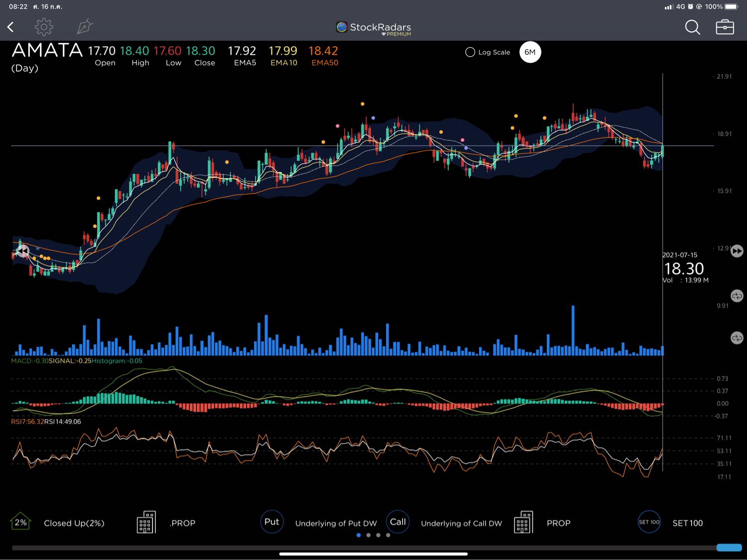The width and height of the screenshot is (747, 560).
Task: Tap the Closed Up 2% house icon
Action: point(20,522)
